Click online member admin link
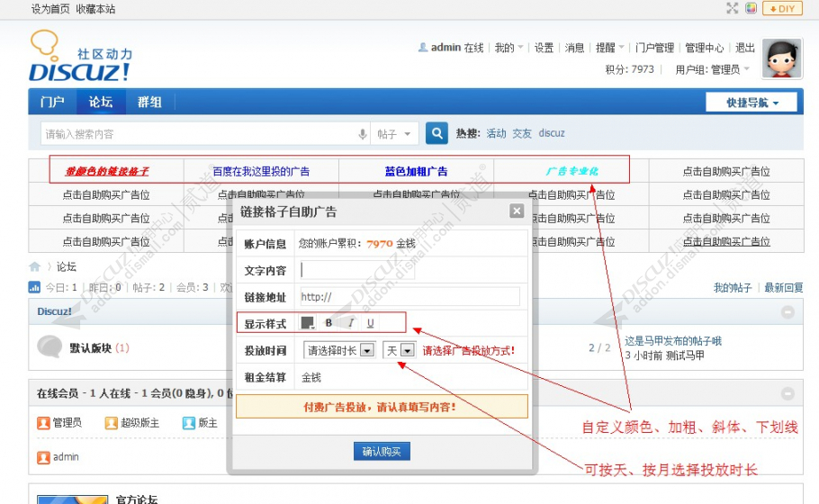The image size is (819, 504). (66, 457)
